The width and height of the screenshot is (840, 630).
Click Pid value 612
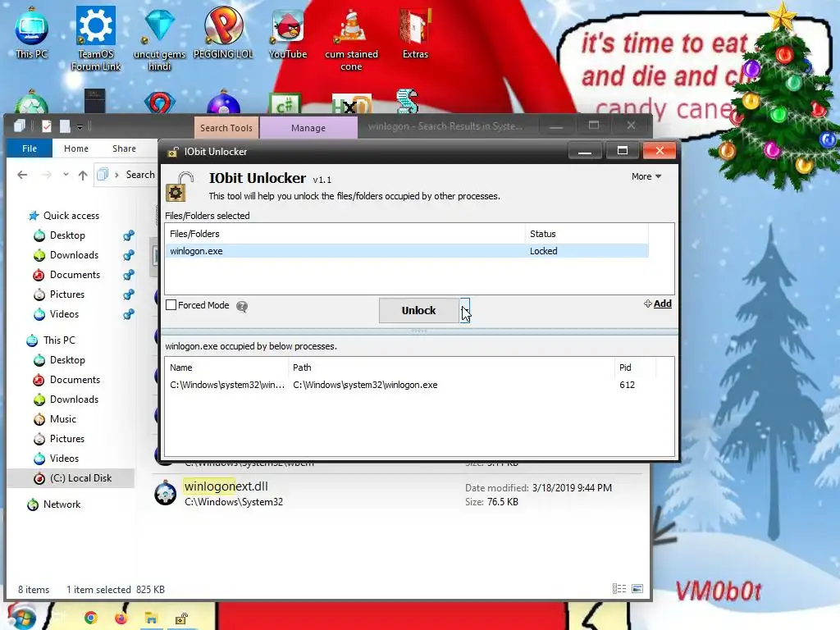pos(627,385)
